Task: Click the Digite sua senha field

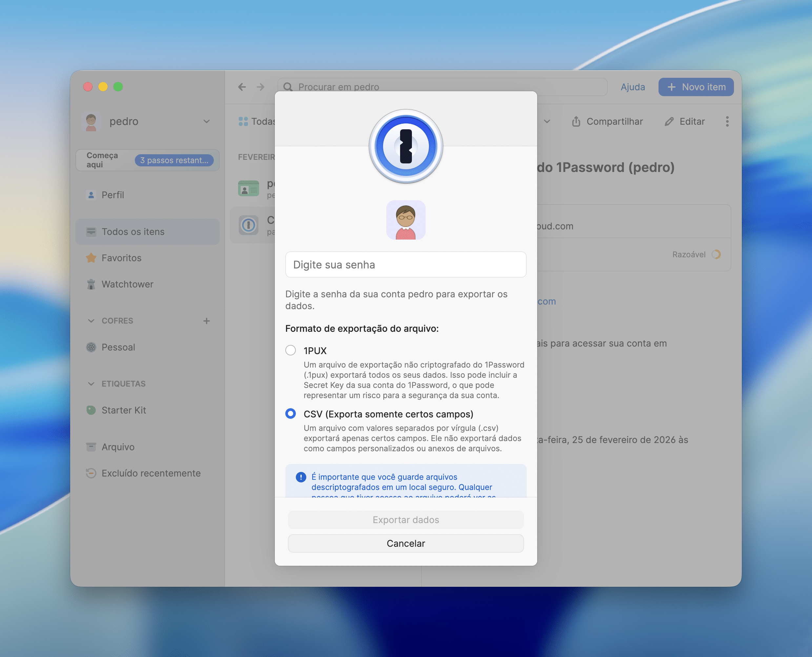Action: click(405, 265)
